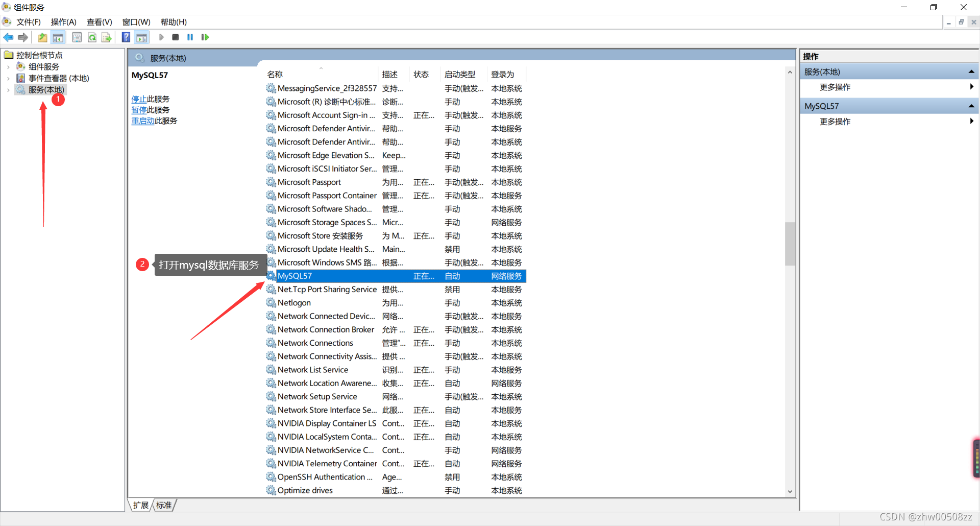Click the Back arrow toolbar icon
The image size is (980, 526).
8,37
